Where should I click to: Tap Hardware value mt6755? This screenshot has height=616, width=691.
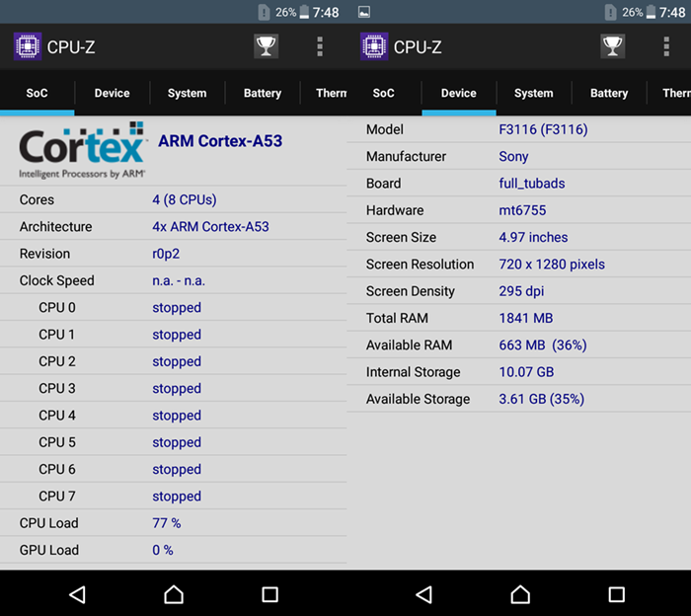[x=522, y=210]
